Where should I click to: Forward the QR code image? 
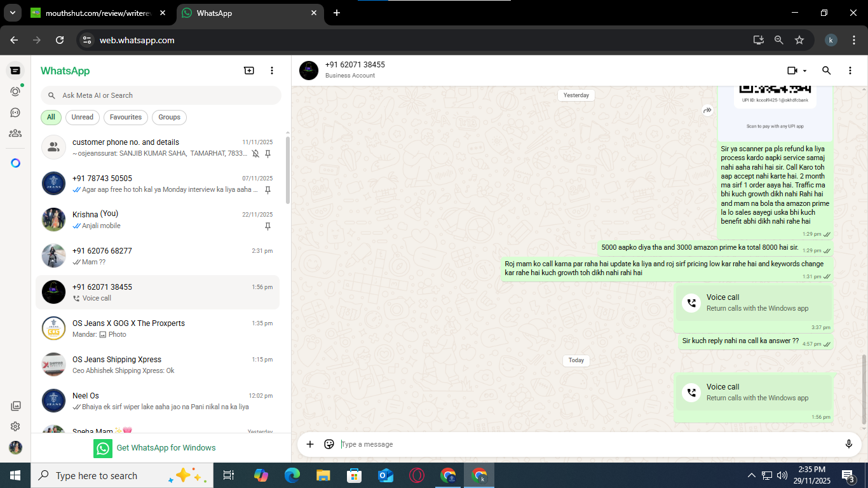coord(707,111)
